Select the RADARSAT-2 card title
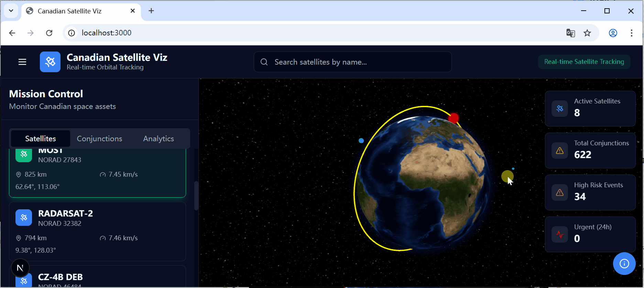Image resolution: width=644 pixels, height=288 pixels. (x=65, y=213)
